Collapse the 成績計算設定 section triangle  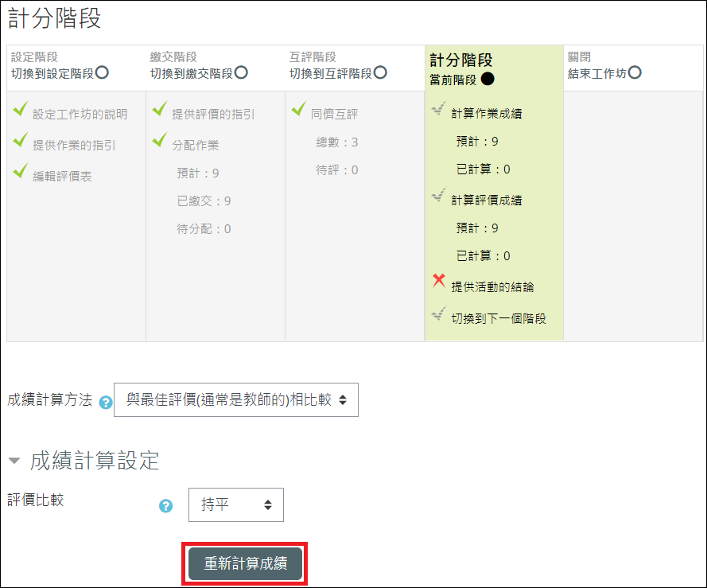(14, 461)
